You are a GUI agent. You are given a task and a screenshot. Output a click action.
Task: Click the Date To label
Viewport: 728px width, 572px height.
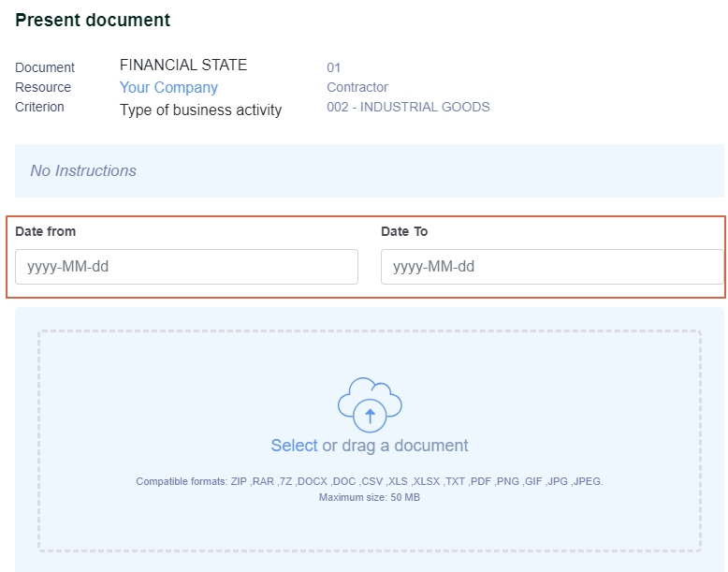404,231
